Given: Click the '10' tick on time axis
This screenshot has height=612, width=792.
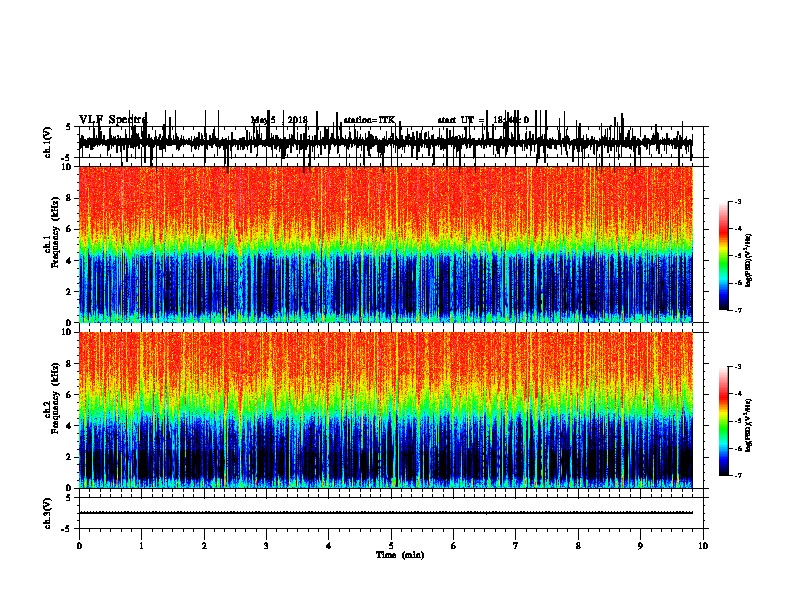Looking at the screenshot, I should pyautogui.click(x=703, y=546).
